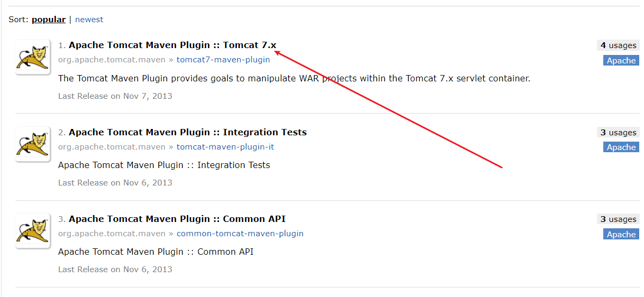Click the Tomcat logo beside Integration Tests
644x297 pixels.
33,144
